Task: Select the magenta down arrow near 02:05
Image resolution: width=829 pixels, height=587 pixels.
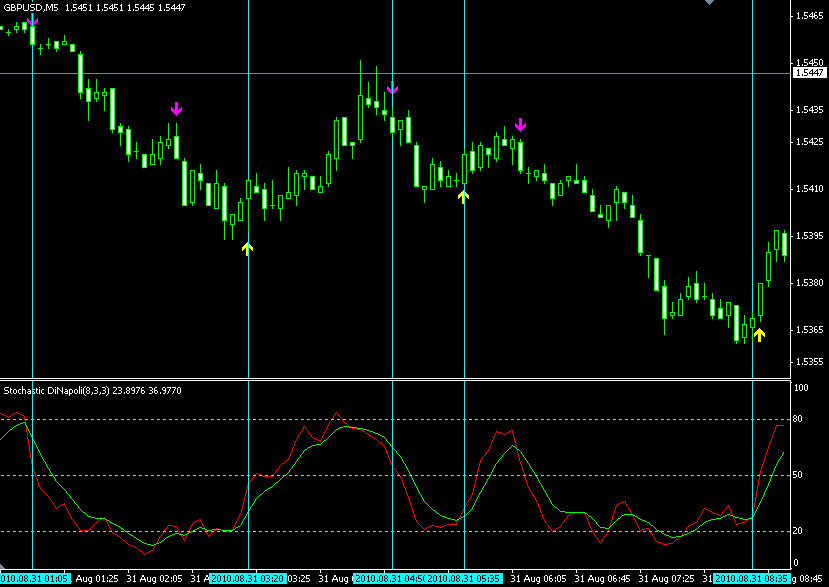Action: tap(177, 108)
